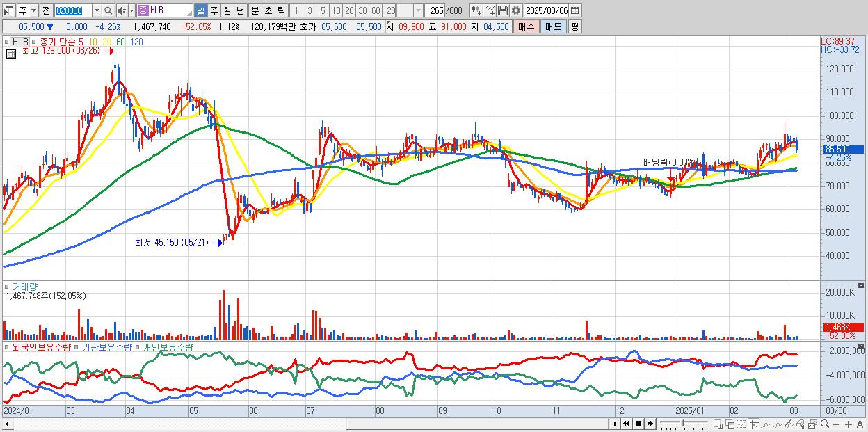Image resolution: width=868 pixels, height=432 pixels.
Task: Choose interval 10 button
Action: [336, 10]
